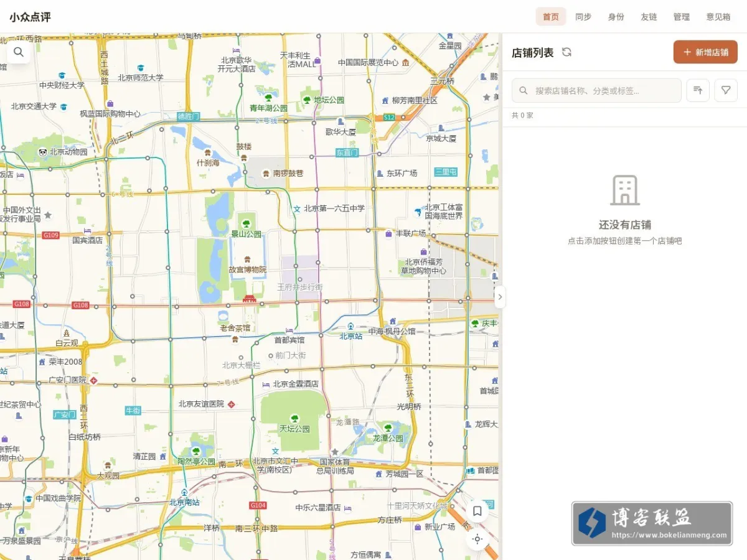The width and height of the screenshot is (747, 560).
Task: Click the 北京站 train station marker
Action: point(350,325)
